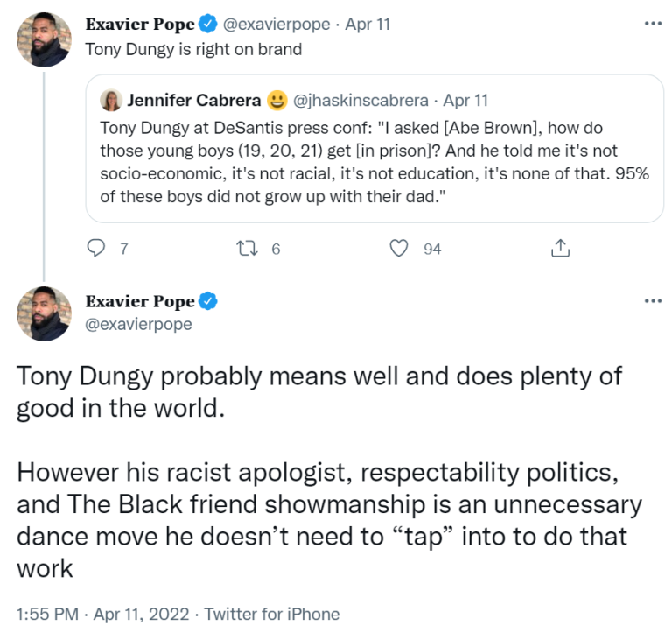This screenshot has height=633, width=672.
Task: Click Jennifer Cabrera's small avatar
Action: coord(111,101)
